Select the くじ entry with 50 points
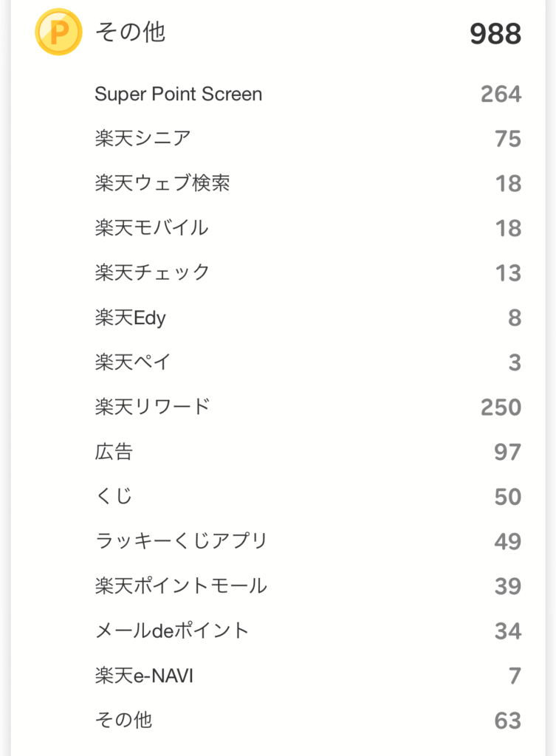The height and width of the screenshot is (756, 556). 308,497
